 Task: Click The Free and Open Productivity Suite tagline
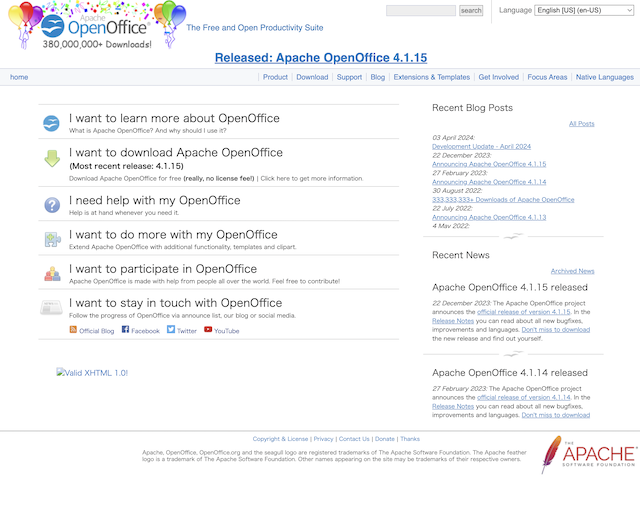point(255,28)
